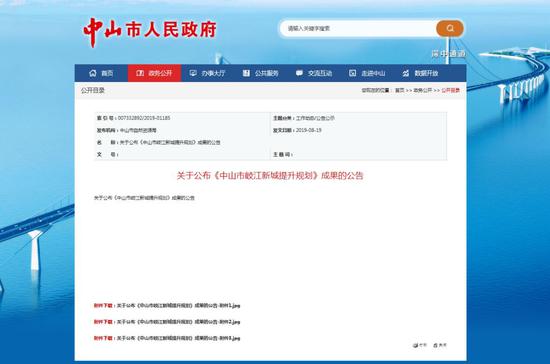Download attachment 附件2.jpg
550x364 pixels.
[178, 322]
